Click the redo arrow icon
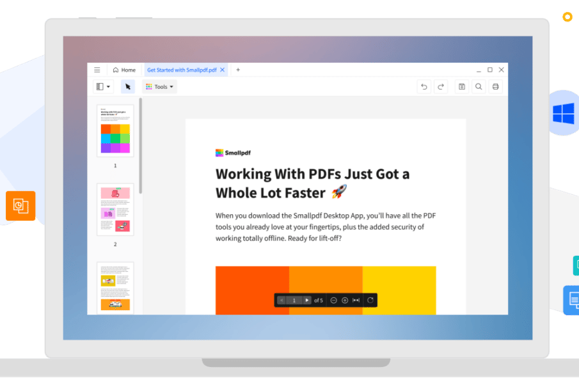The width and height of the screenshot is (579, 392). [x=441, y=87]
